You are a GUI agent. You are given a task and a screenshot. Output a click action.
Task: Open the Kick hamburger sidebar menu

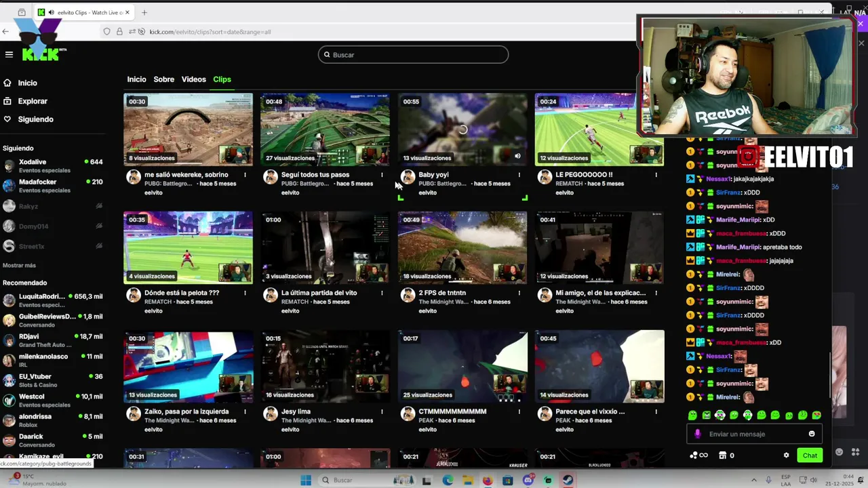point(9,55)
